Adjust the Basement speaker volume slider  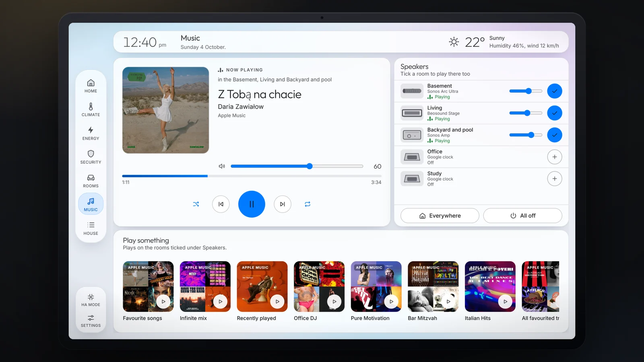pos(526,91)
